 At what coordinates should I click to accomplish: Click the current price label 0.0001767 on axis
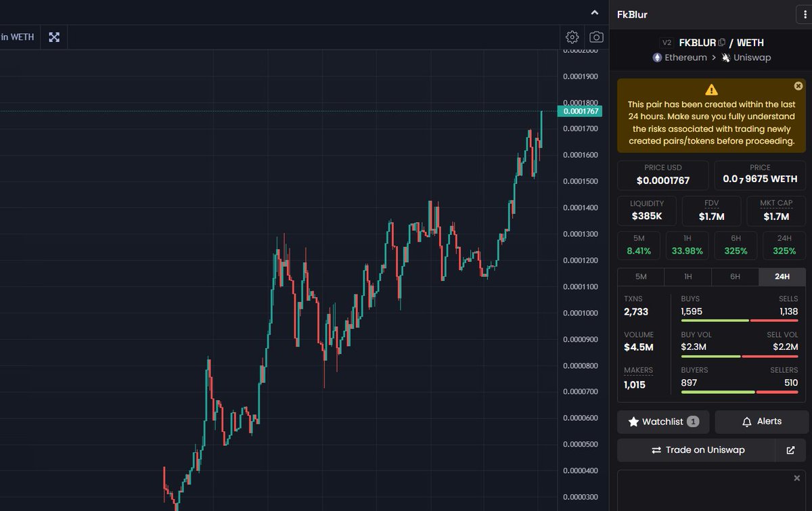(579, 111)
